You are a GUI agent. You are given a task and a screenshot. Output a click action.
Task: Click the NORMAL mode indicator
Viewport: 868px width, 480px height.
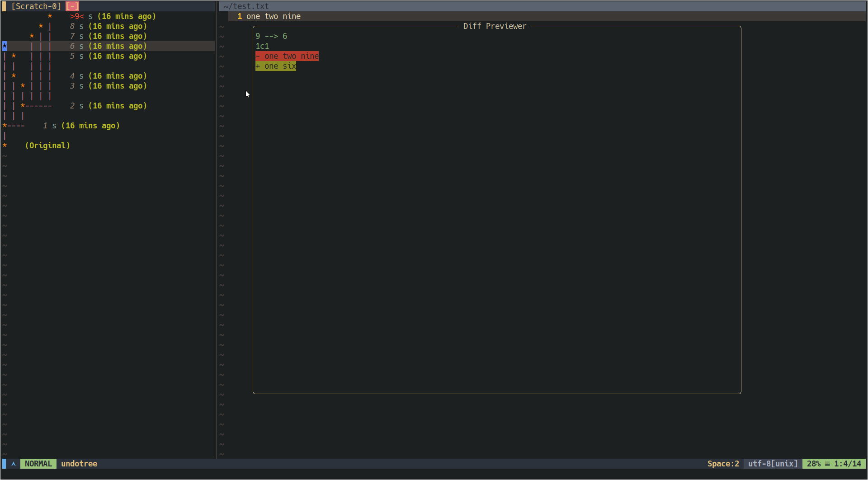38,464
